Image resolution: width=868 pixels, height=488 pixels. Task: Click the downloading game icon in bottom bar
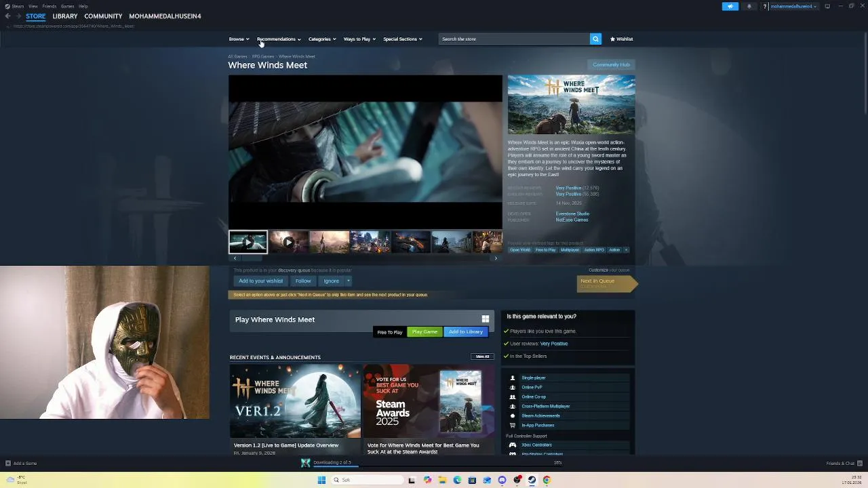pyautogui.click(x=306, y=463)
